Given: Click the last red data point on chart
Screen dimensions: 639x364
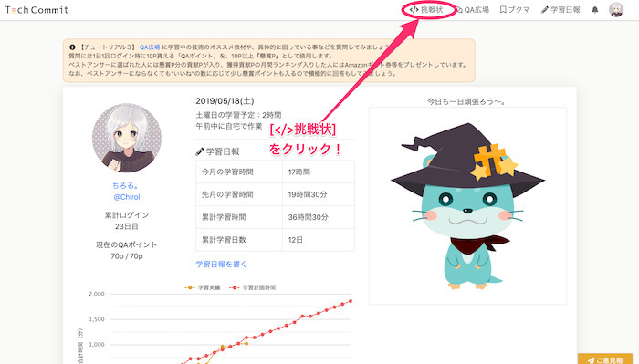Looking at the screenshot, I should [x=351, y=301].
